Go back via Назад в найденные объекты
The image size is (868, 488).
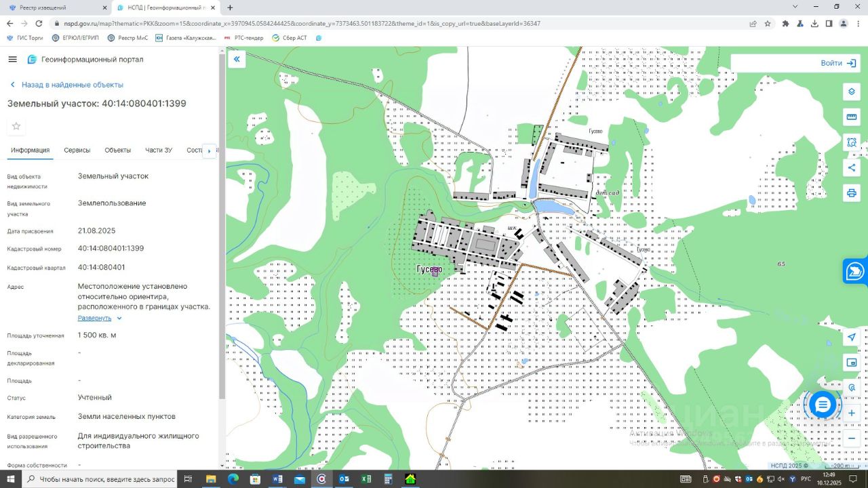click(66, 85)
